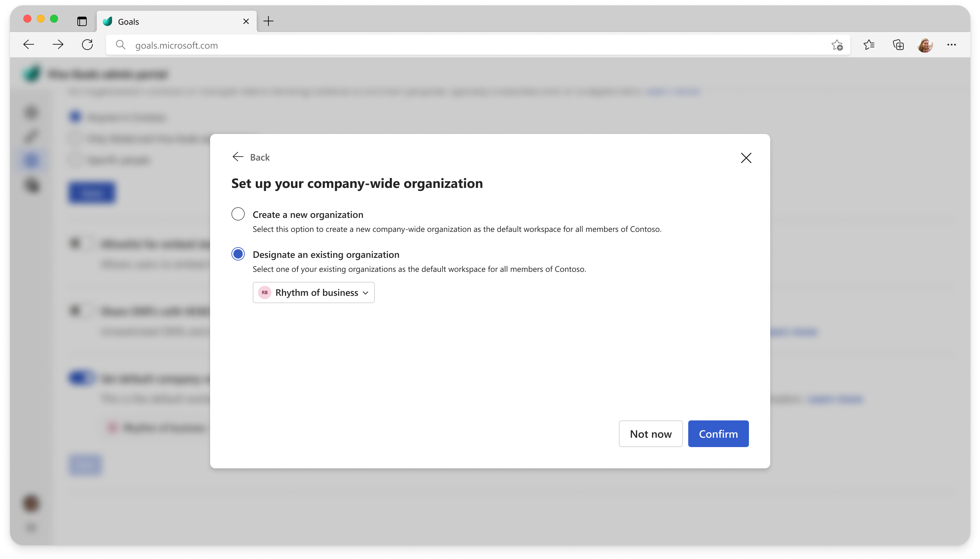Click the browser back navigation arrow

28,45
